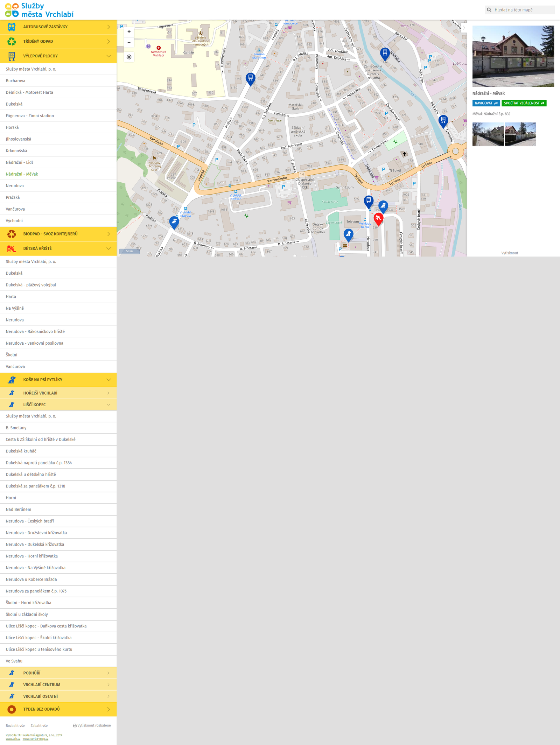560x745 pixels.
Task: Click the printer icon for Vytisknout rozbalené
Action: [x=75, y=726]
